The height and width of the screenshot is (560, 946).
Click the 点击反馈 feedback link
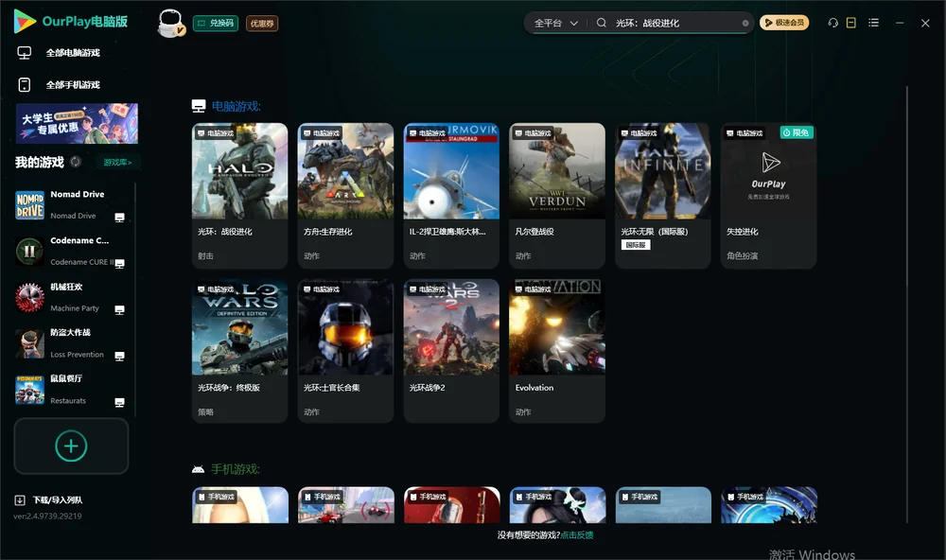tap(577, 534)
